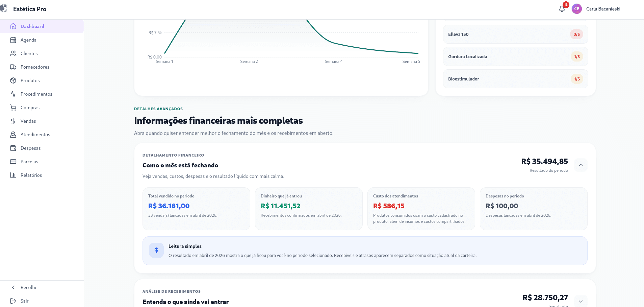Click the Dinheiro que já entrou card

[x=309, y=209]
